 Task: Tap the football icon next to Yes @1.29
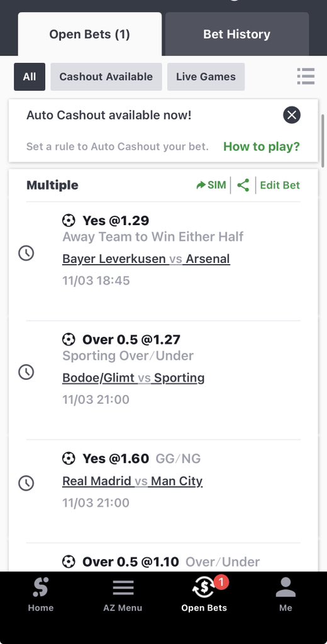pyautogui.click(x=69, y=221)
